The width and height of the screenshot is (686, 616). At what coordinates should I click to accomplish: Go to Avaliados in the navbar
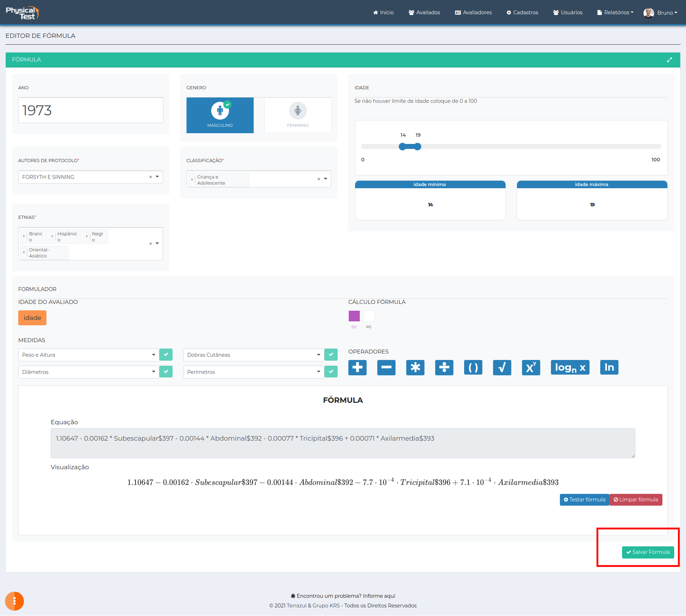[424, 12]
